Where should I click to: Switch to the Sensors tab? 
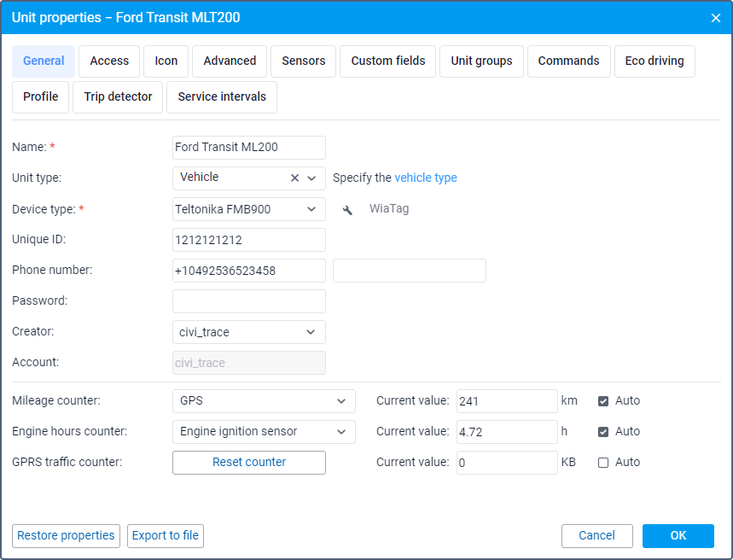tap(304, 61)
